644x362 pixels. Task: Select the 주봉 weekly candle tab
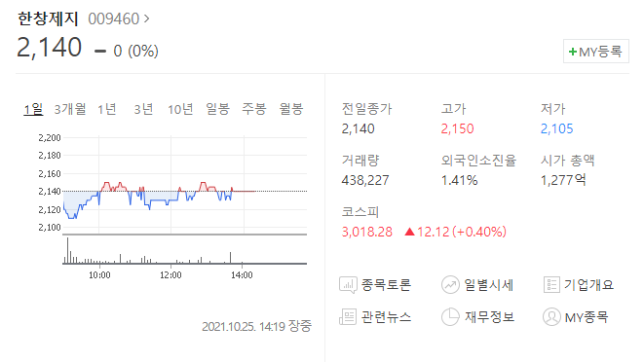(x=254, y=109)
